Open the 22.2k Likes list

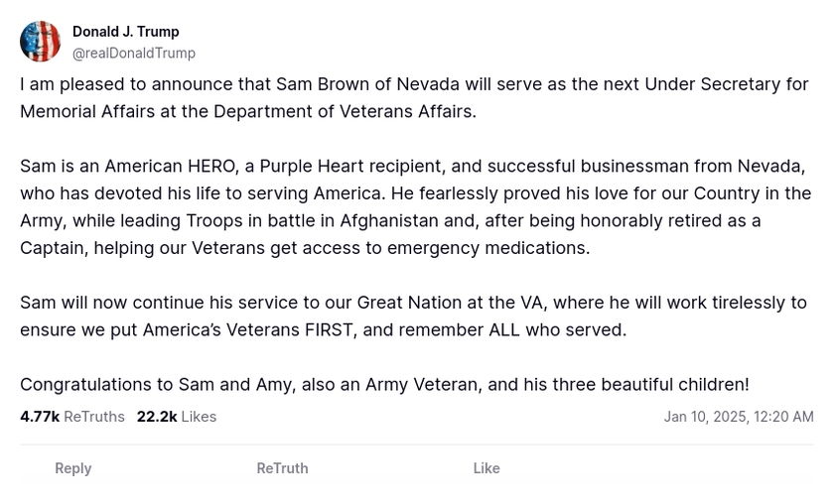tap(177, 417)
